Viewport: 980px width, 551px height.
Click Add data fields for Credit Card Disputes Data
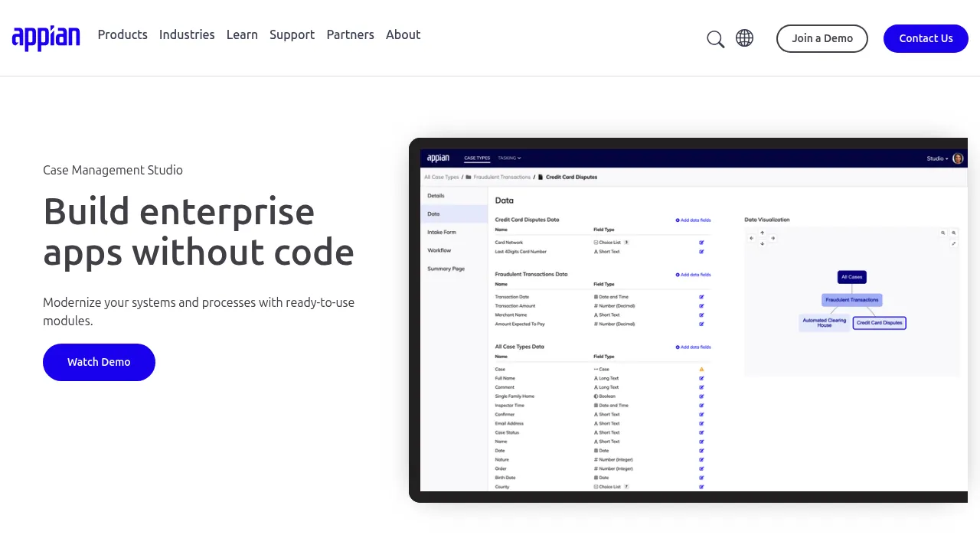693,220
